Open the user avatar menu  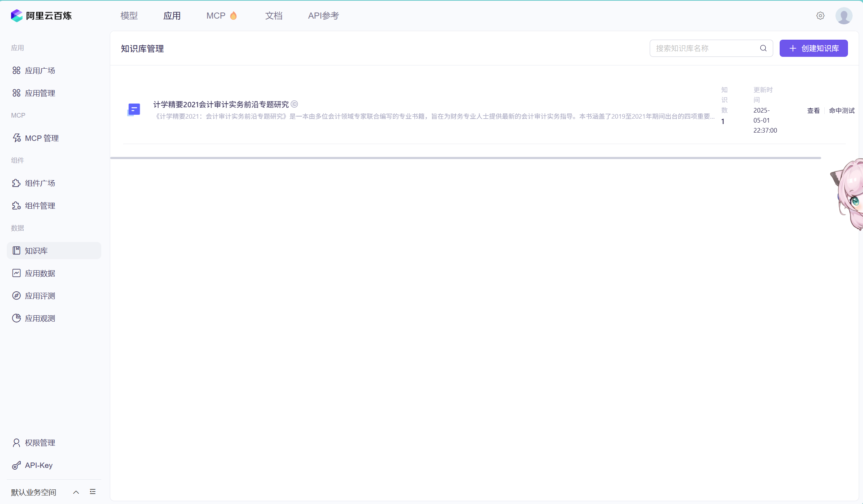pos(844,16)
